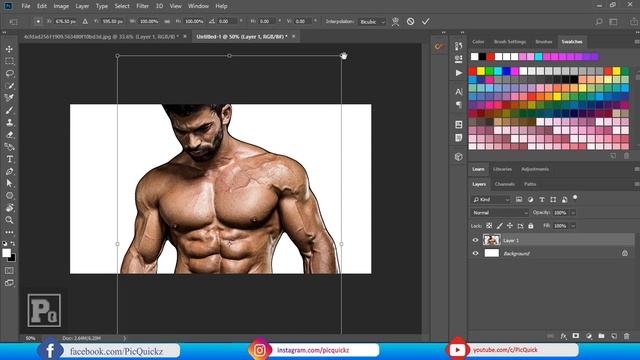Select the Ellipse shape tool

9,196
